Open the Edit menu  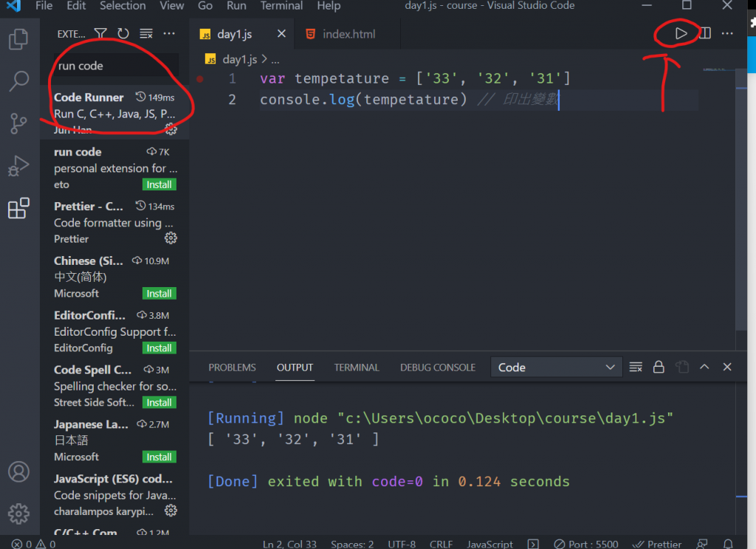click(x=76, y=6)
